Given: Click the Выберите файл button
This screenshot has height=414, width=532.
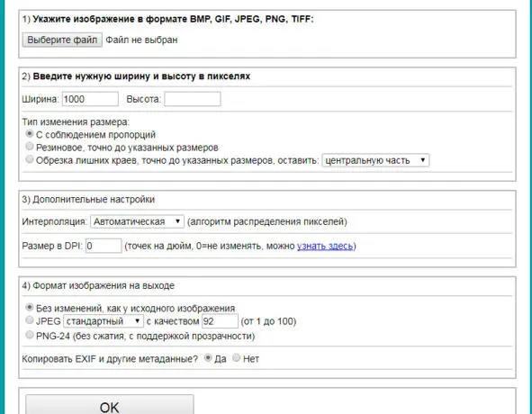Looking at the screenshot, I should [x=62, y=40].
